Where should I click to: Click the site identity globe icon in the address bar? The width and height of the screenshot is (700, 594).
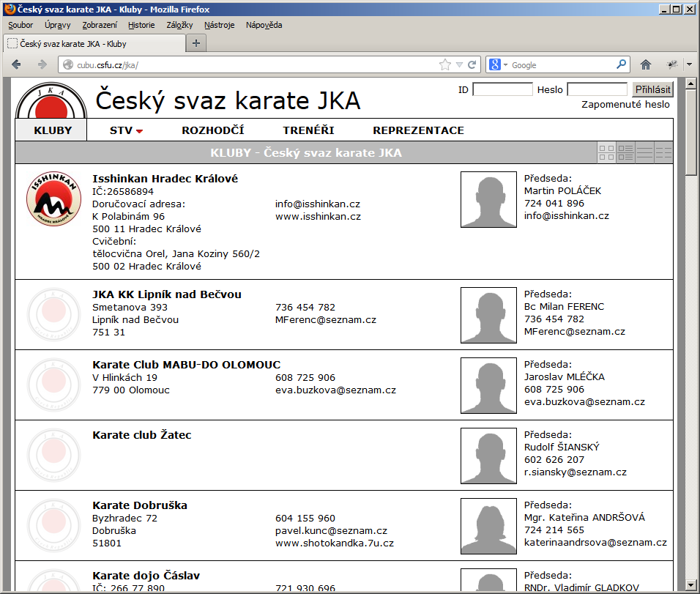(68, 64)
